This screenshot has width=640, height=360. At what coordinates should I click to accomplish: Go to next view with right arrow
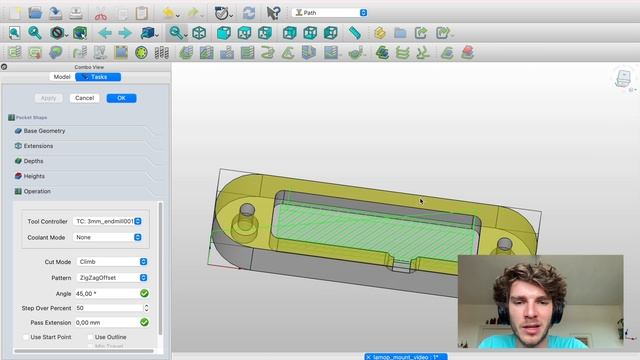pos(125,33)
